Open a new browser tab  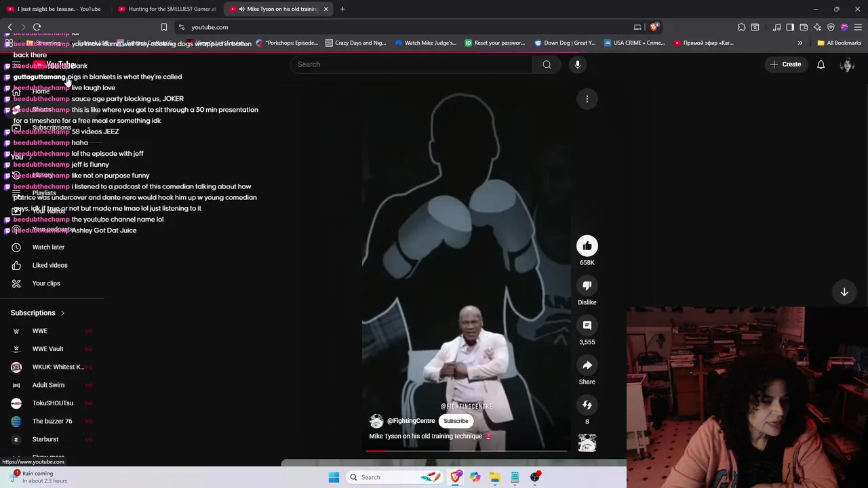click(342, 9)
